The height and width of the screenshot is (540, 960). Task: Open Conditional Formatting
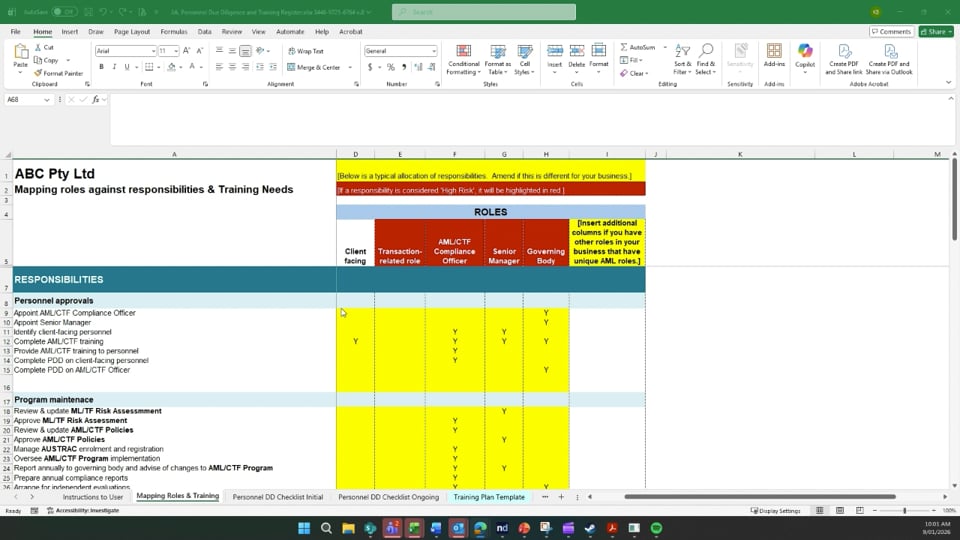[463, 60]
